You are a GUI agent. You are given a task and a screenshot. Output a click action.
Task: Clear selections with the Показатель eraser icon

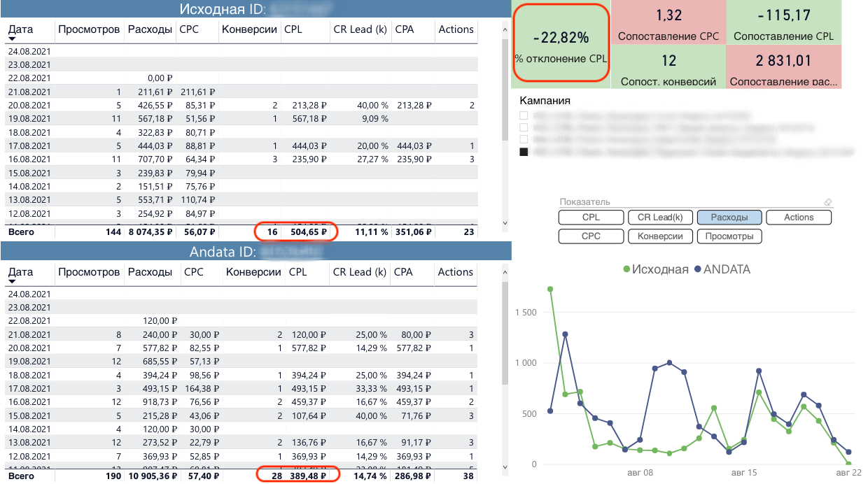(828, 202)
